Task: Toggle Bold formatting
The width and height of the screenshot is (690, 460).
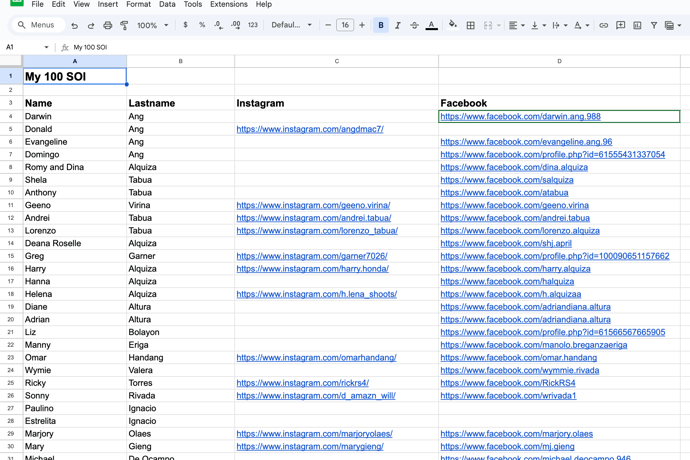Action: tap(381, 25)
